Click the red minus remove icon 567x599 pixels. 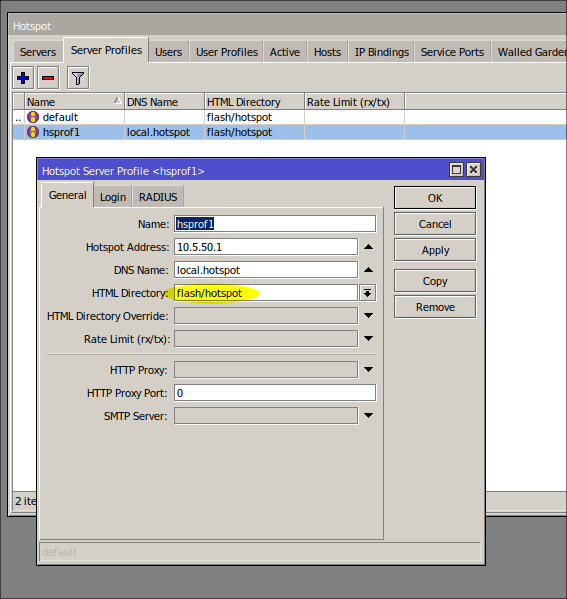pyautogui.click(x=48, y=78)
